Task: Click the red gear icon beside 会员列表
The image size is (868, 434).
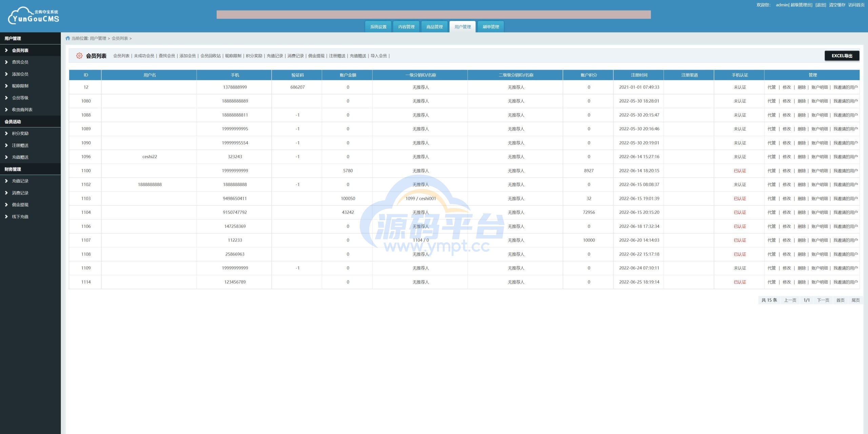Action: click(x=79, y=56)
